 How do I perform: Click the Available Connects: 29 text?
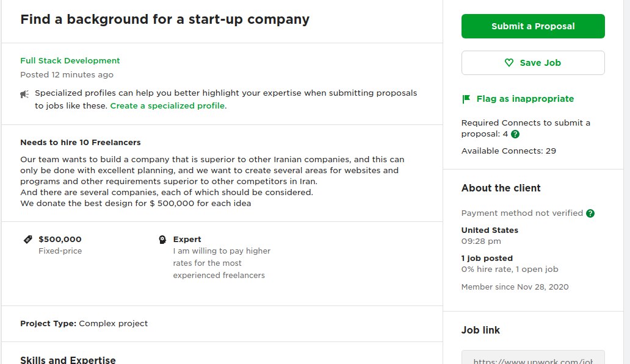[509, 151]
